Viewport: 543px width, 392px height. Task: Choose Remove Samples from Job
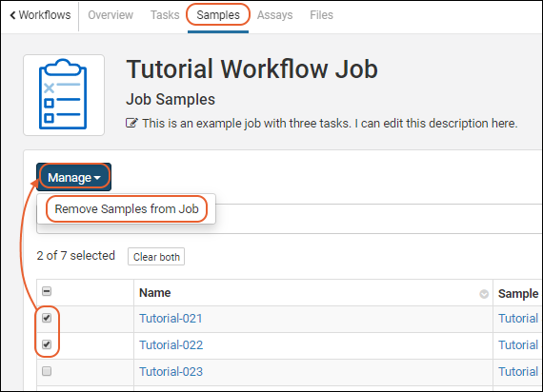coord(127,209)
